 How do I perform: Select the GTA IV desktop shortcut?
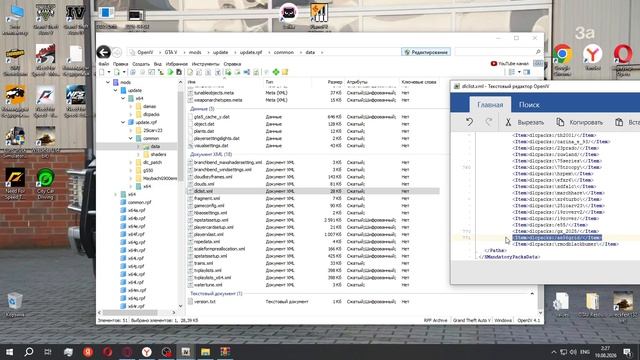coord(76,19)
